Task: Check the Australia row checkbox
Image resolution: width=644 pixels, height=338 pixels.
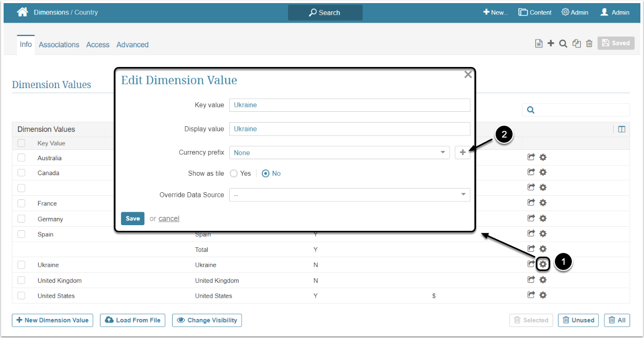Action: tap(21, 158)
